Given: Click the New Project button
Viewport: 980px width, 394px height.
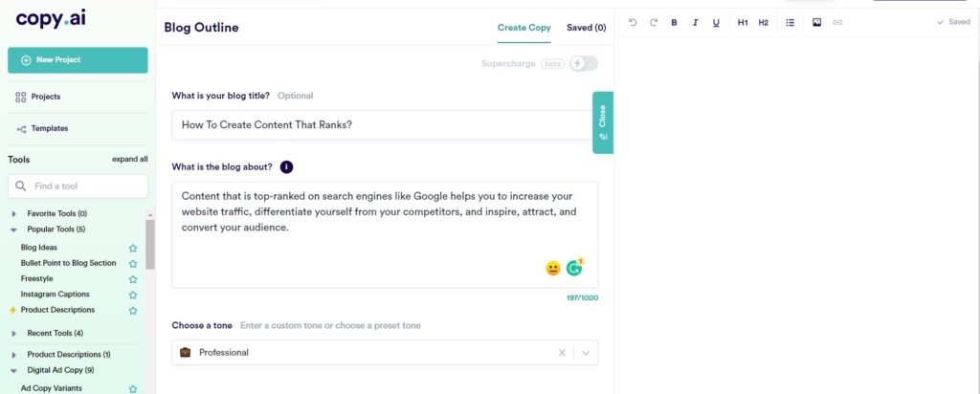Looking at the screenshot, I should coord(78,60).
